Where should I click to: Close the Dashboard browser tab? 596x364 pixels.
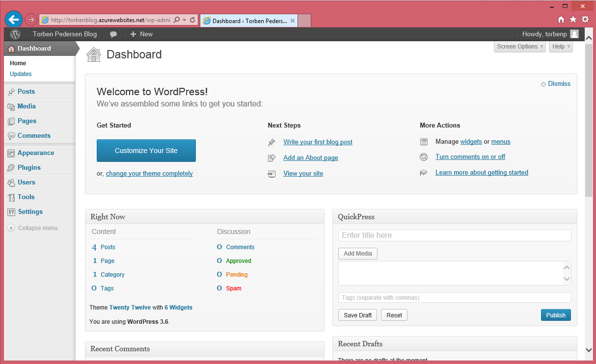[x=293, y=21]
